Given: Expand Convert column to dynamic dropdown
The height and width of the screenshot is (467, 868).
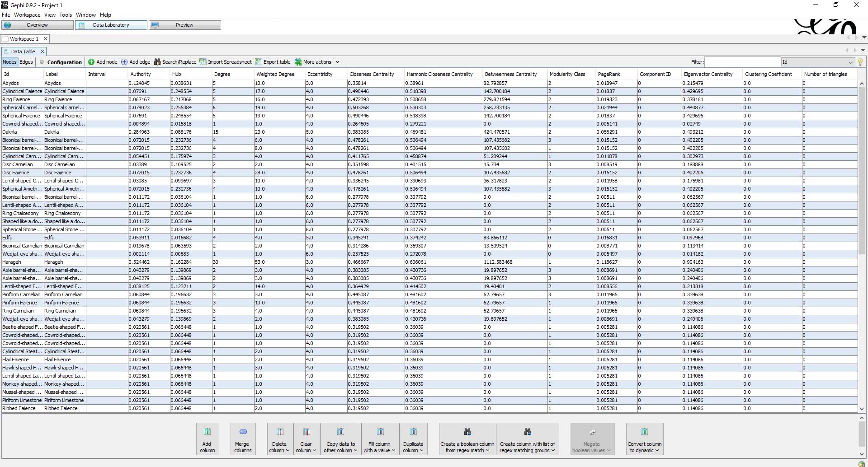Looking at the screenshot, I should pos(657,450).
